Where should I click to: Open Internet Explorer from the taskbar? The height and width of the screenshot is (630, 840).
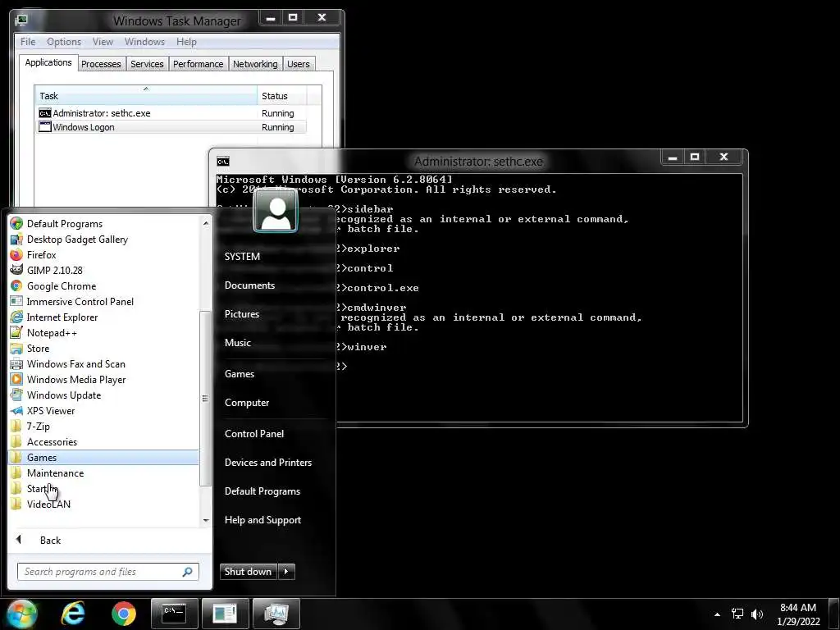point(73,614)
